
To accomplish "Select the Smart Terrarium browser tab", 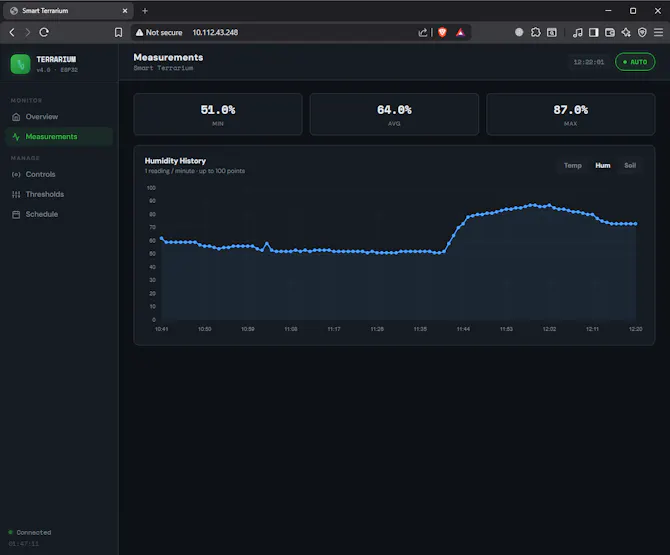I will pyautogui.click(x=68, y=11).
